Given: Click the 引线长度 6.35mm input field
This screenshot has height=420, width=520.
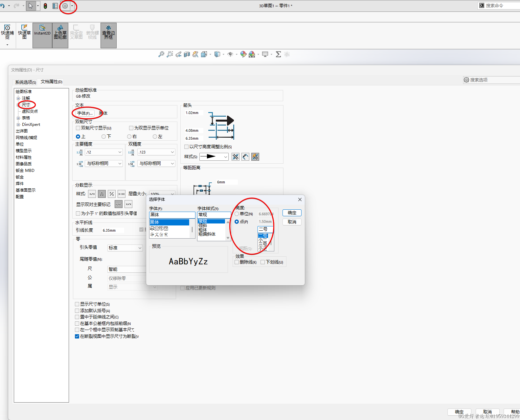Looking at the screenshot, I should tap(113, 230).
